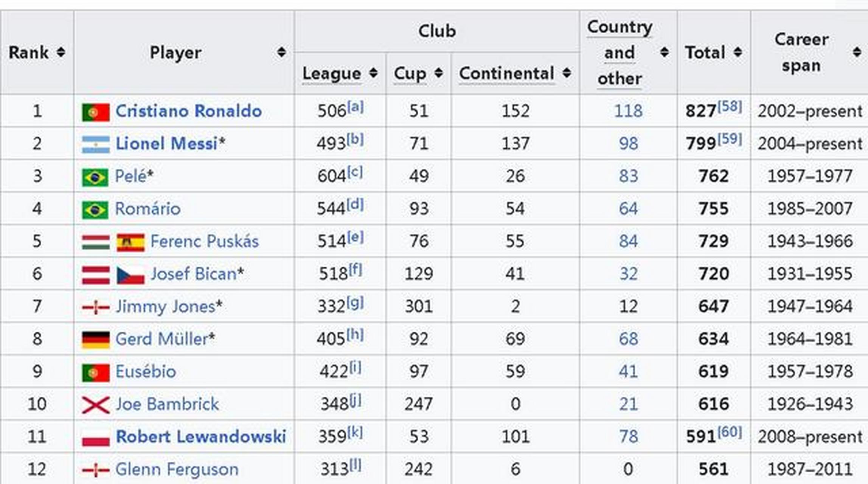Screen dimensions: 868x484
Task: Sort by Total goals arrow icon
Action: tap(738, 52)
